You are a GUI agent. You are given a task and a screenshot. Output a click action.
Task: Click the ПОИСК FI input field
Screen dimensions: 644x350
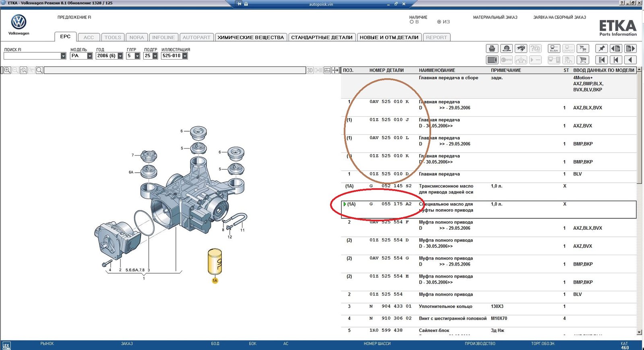[32, 56]
